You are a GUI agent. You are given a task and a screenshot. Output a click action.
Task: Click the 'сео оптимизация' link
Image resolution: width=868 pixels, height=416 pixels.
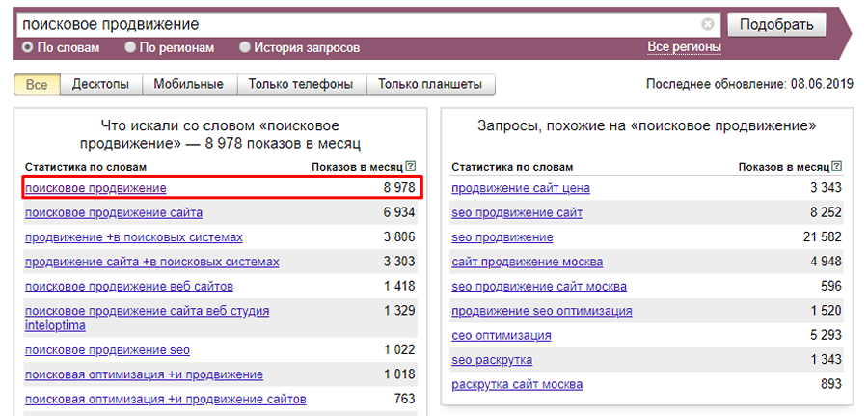click(x=502, y=336)
